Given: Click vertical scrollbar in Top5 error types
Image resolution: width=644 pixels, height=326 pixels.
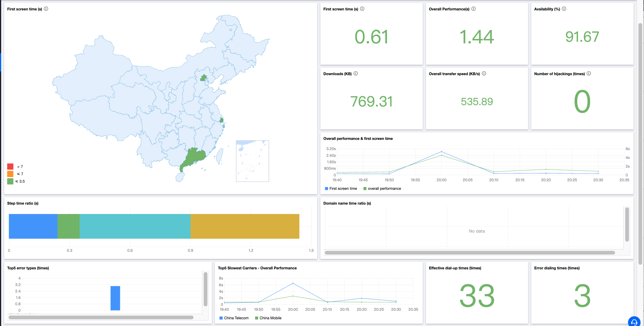Looking at the screenshot, I should click(206, 289).
